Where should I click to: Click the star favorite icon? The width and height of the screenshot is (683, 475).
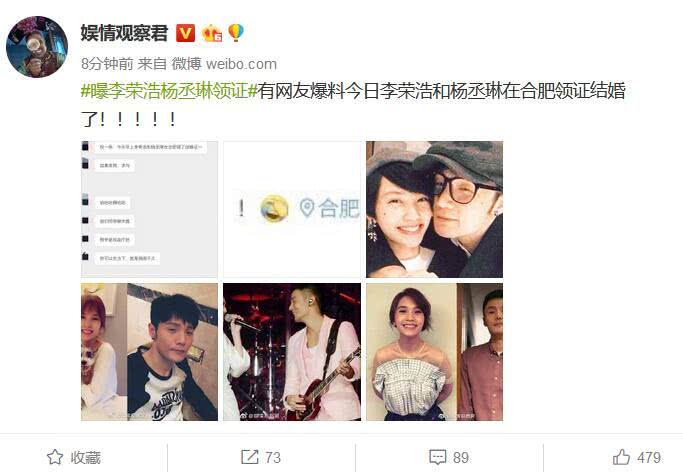tap(55, 457)
